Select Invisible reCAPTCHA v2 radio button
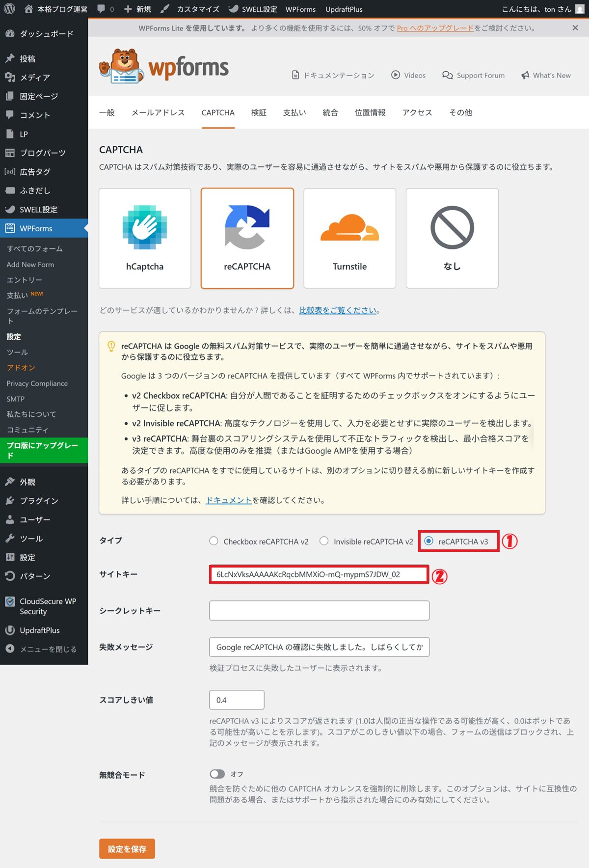This screenshot has height=868, width=589. coord(324,541)
